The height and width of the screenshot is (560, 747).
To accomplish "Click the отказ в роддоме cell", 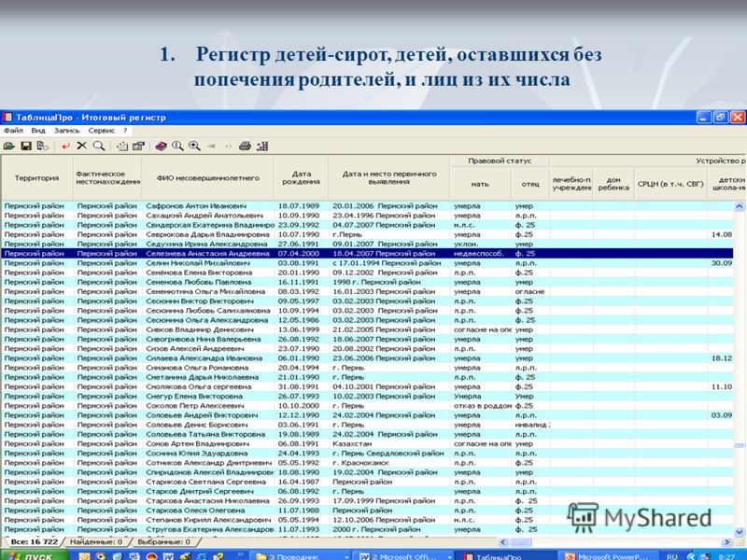I will pos(481,406).
